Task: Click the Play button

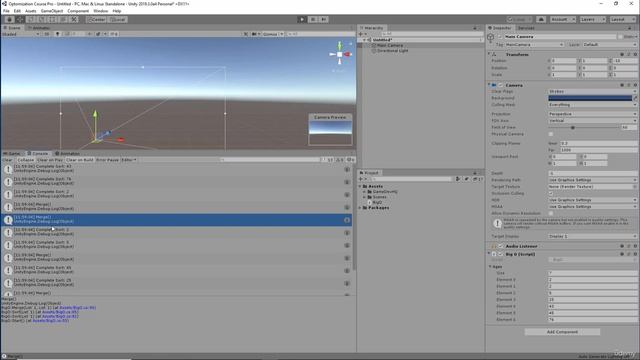Action: coord(302,20)
